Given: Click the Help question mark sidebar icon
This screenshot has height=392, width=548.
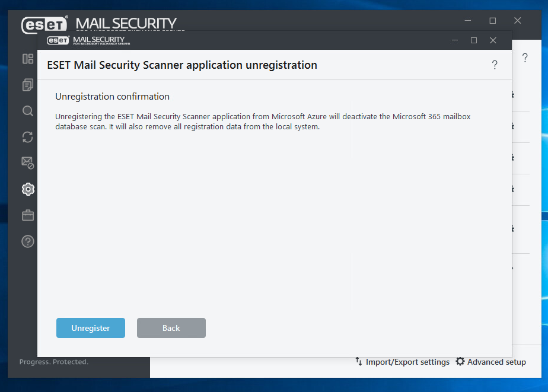Looking at the screenshot, I should coord(27,241).
